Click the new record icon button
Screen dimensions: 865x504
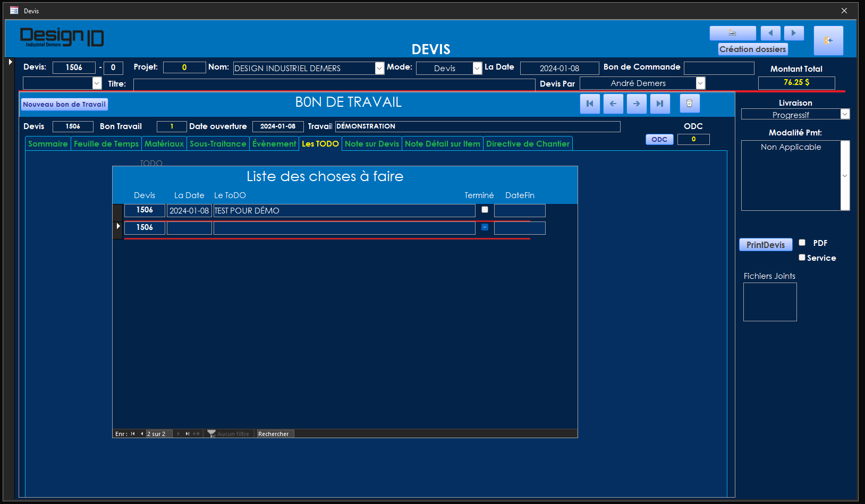(x=732, y=33)
